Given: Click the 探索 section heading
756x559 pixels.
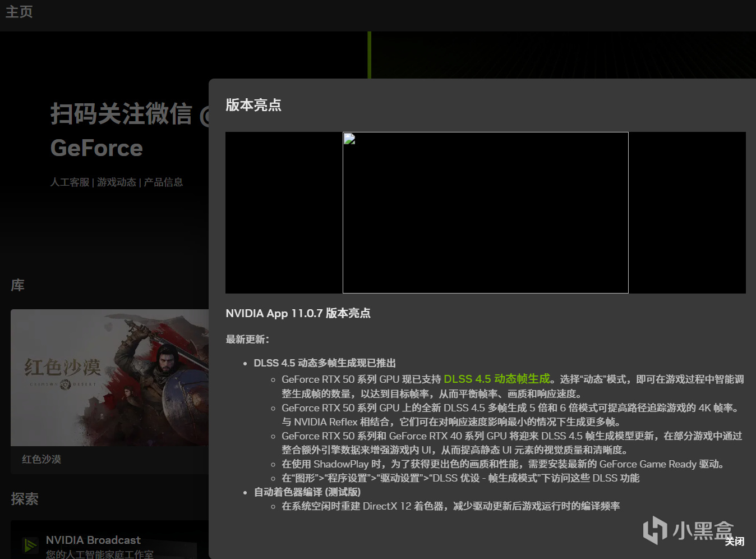Looking at the screenshot, I should point(25,499).
